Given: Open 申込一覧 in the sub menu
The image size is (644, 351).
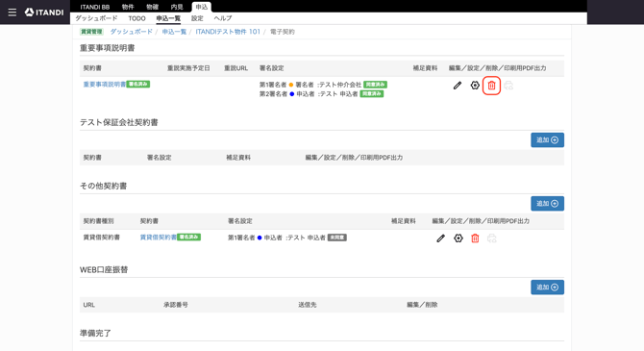Looking at the screenshot, I should 168,18.
